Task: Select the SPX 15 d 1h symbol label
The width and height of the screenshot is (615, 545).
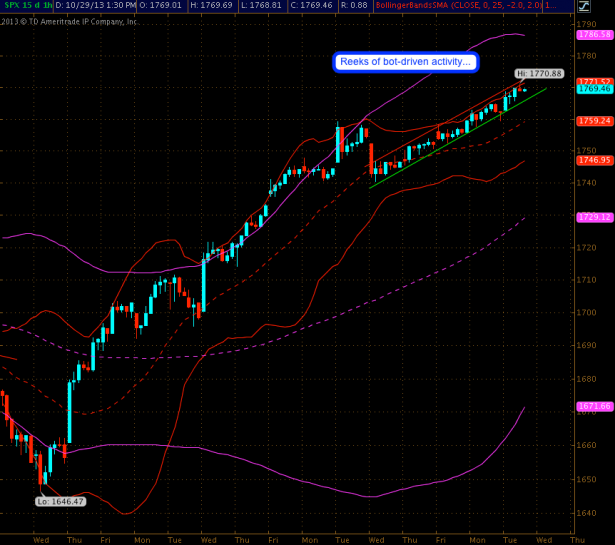Action: coord(27,6)
